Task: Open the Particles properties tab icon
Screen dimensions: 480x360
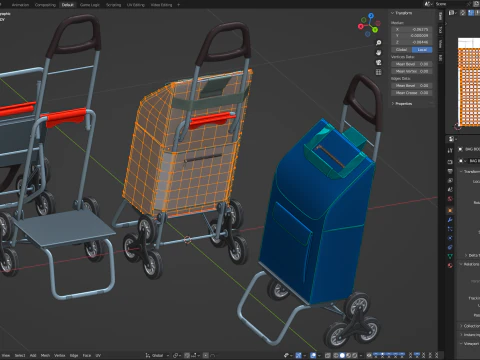Action: (450, 229)
